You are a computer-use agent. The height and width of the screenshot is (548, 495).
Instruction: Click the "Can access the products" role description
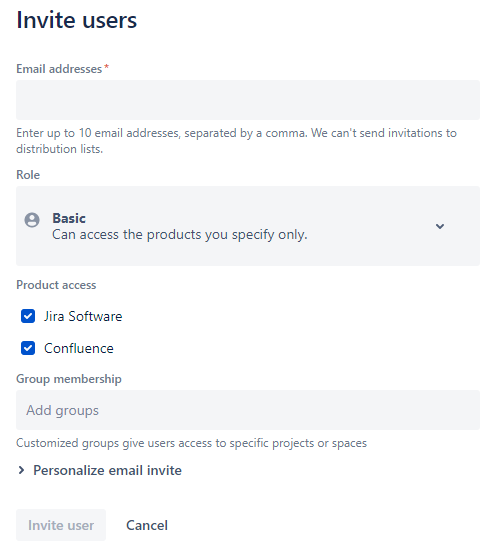pos(180,235)
